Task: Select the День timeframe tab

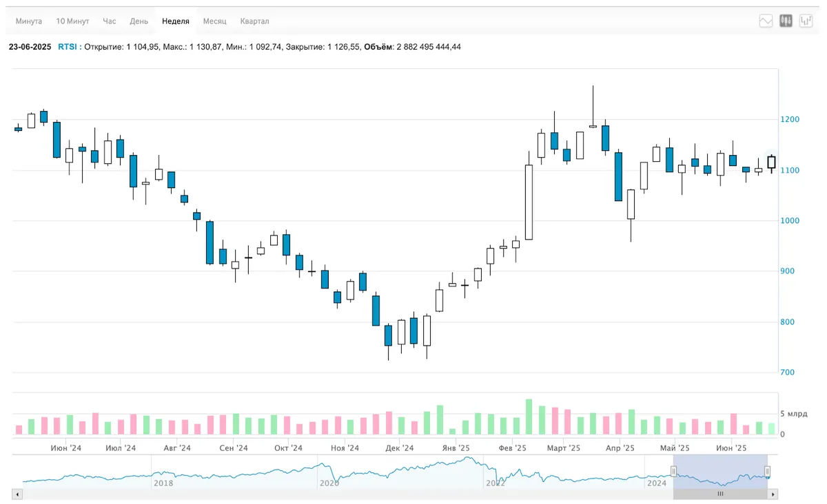Action: 139,21
